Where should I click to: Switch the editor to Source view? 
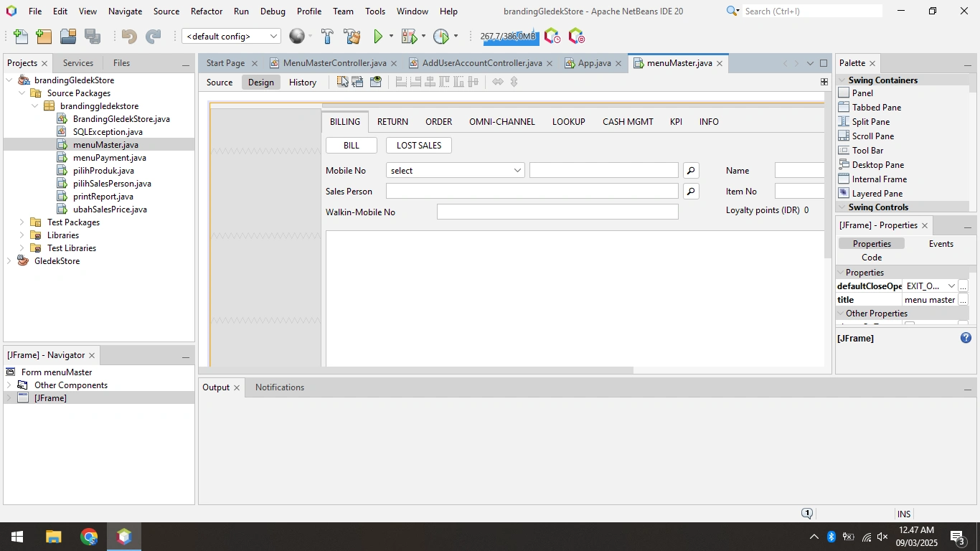pyautogui.click(x=220, y=82)
